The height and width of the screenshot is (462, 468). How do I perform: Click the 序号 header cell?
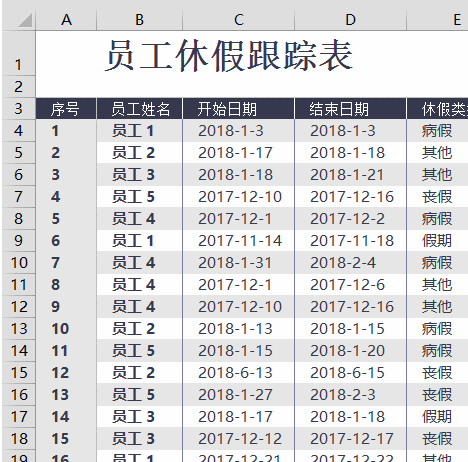(x=66, y=109)
